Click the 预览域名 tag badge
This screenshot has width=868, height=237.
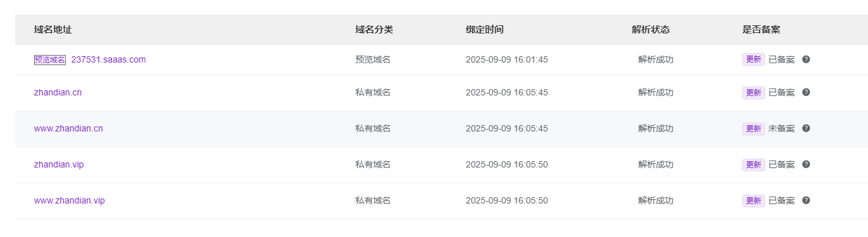coord(50,59)
